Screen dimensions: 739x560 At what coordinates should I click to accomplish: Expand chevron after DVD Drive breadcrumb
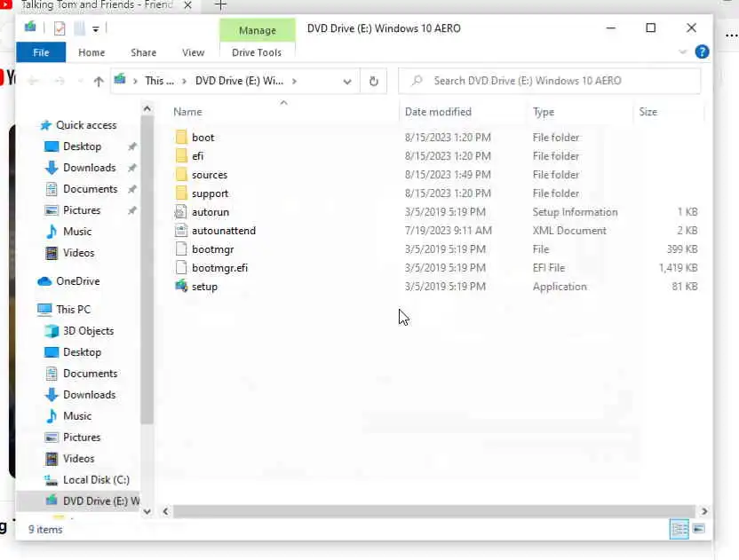(294, 81)
